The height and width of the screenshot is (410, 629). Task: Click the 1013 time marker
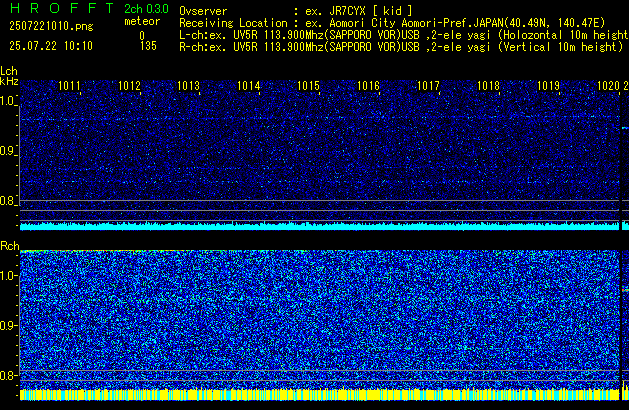pos(189,86)
